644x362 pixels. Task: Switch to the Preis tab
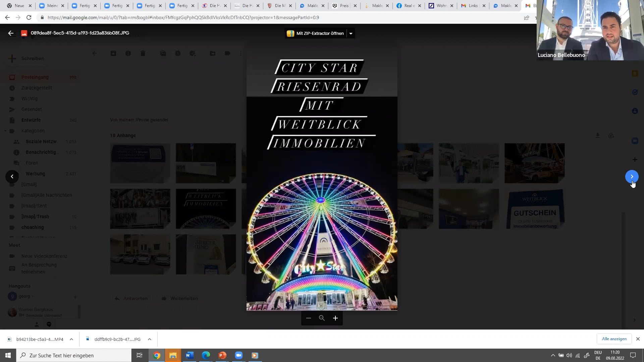[344, 6]
